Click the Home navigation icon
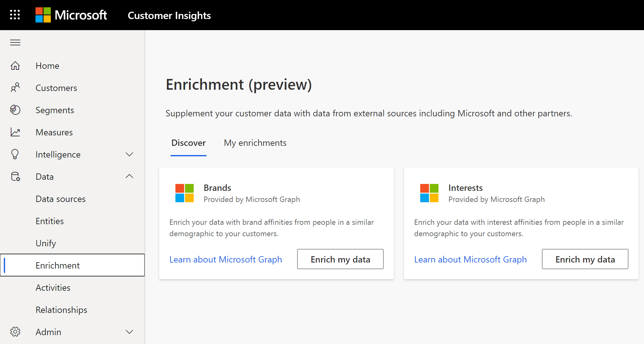 (15, 66)
